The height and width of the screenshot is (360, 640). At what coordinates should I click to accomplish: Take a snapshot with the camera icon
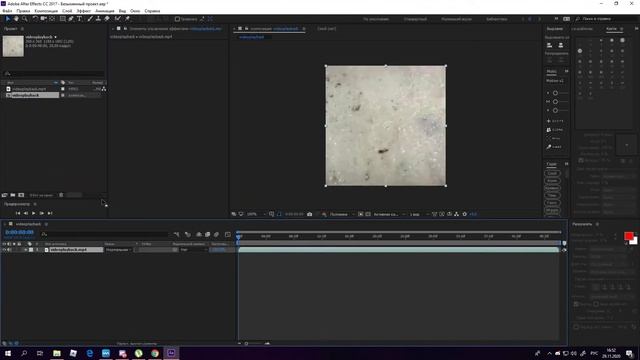(x=309, y=214)
